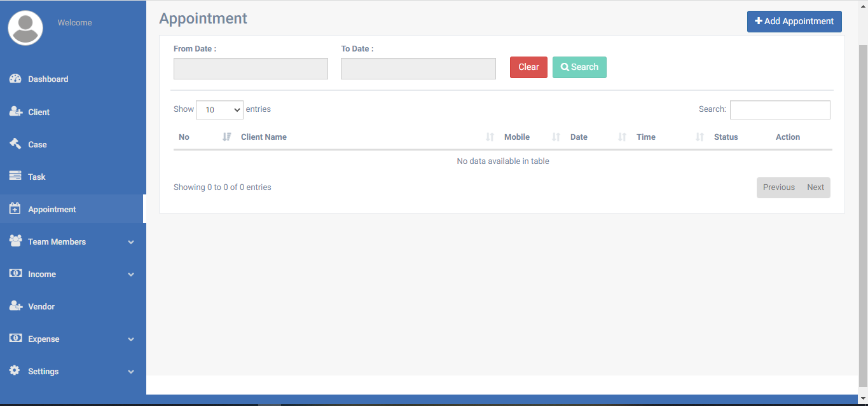868x406 pixels.
Task: Expand the Team Members submenu chevron
Action: click(131, 242)
